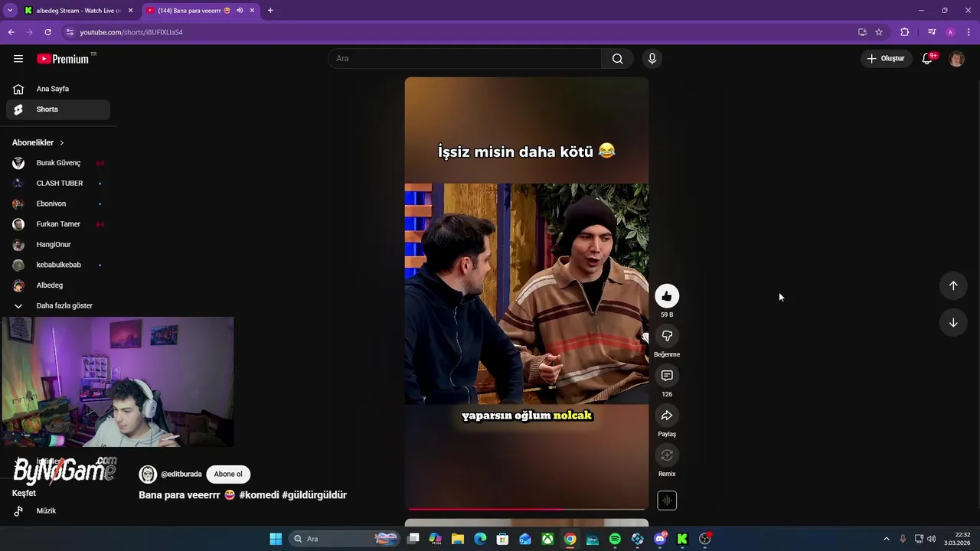The height and width of the screenshot is (551, 980).
Task: Open Discord from the taskbar
Action: pos(660,539)
